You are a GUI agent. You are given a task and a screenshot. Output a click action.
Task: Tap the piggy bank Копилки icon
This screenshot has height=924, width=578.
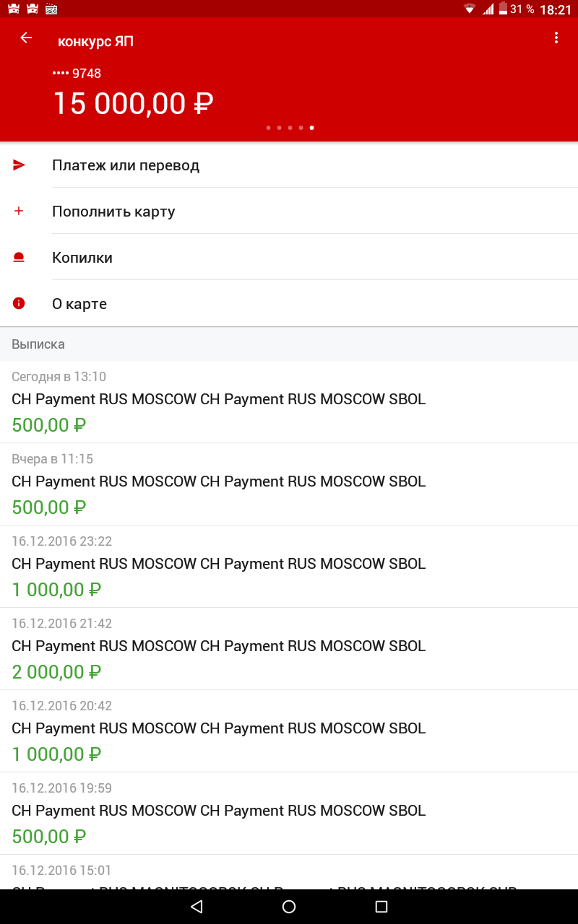(19, 257)
